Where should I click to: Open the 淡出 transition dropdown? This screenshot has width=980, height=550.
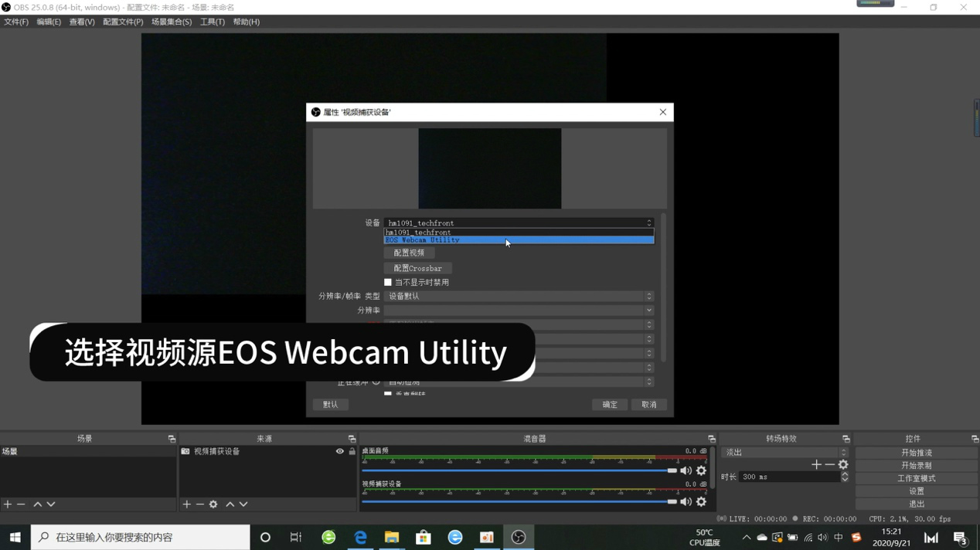[781, 452]
